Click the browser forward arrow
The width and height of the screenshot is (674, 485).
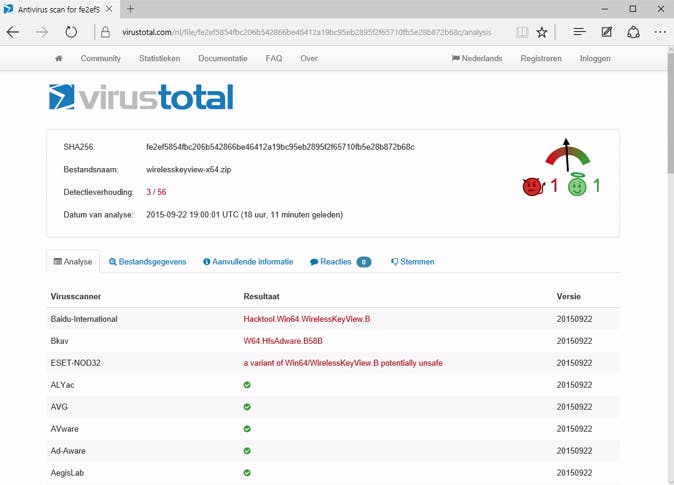(x=42, y=32)
